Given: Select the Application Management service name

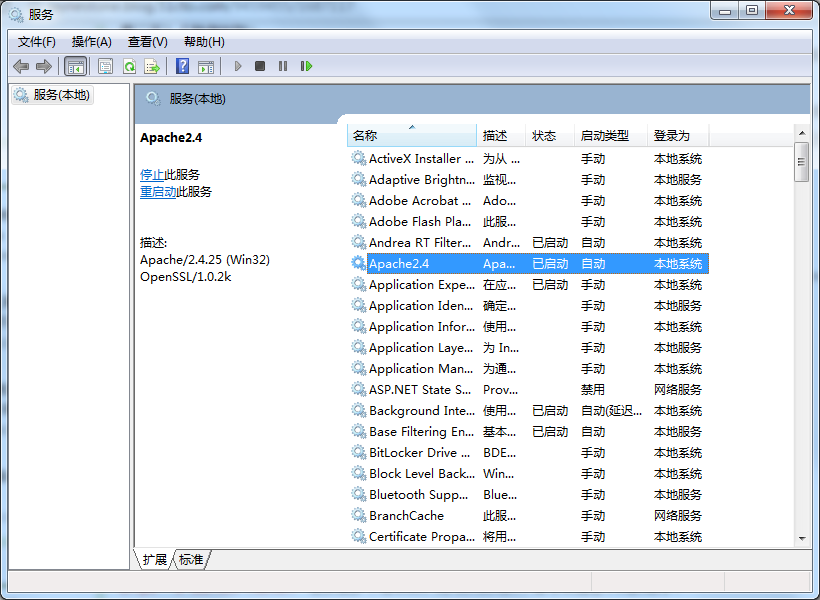Looking at the screenshot, I should (x=421, y=368).
